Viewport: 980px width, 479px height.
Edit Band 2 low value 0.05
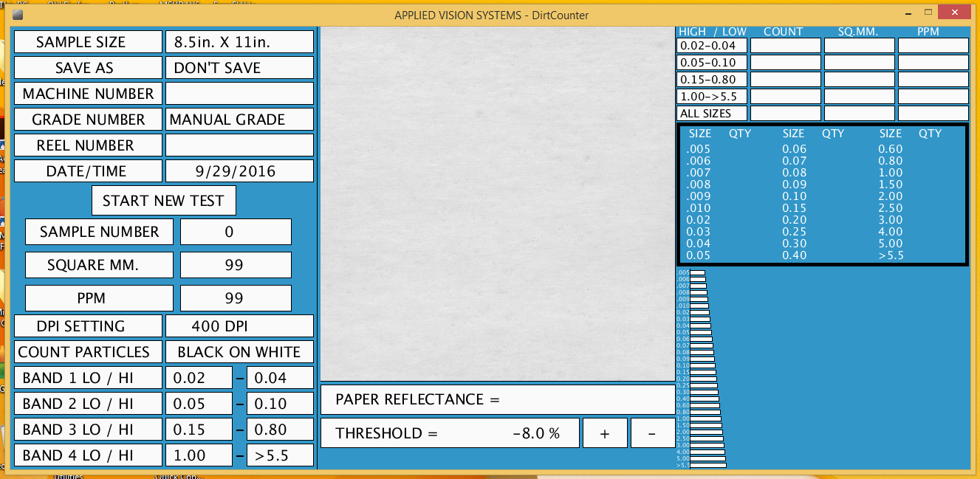(199, 404)
